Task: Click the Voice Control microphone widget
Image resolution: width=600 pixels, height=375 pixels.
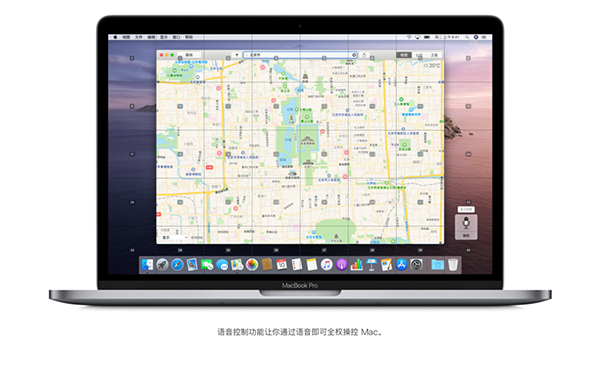Action: 466,227
